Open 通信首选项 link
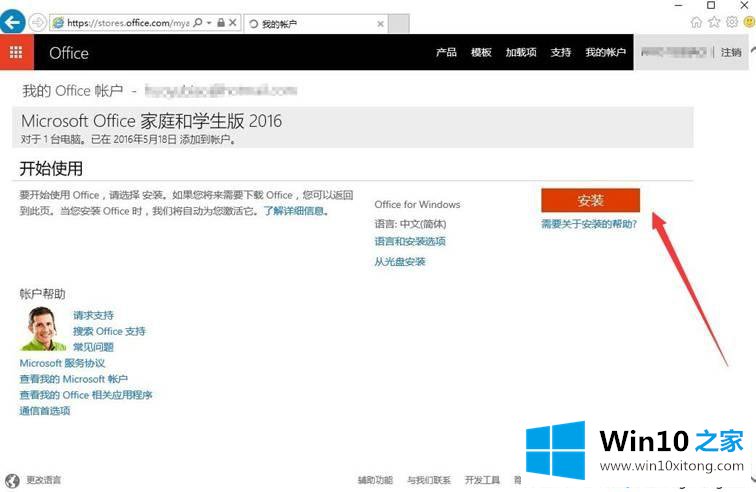Viewport: 756px width, 492px height. point(45,411)
